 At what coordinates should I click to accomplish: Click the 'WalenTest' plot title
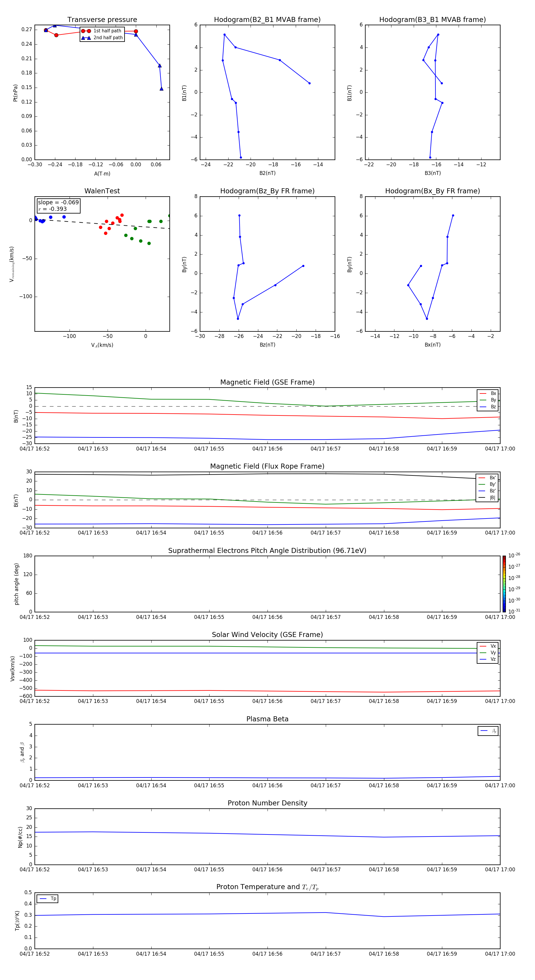pyautogui.click(x=102, y=191)
